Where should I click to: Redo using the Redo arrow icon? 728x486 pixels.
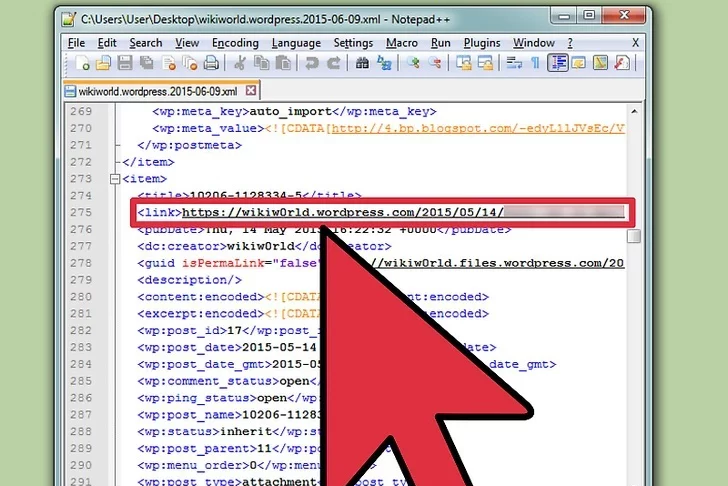[x=332, y=63]
